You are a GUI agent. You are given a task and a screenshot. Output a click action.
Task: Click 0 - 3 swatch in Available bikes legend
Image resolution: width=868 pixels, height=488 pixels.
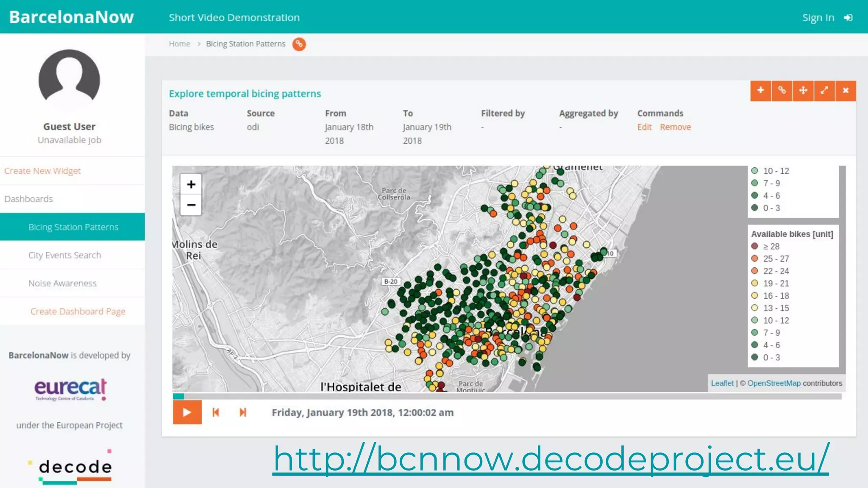coord(754,357)
